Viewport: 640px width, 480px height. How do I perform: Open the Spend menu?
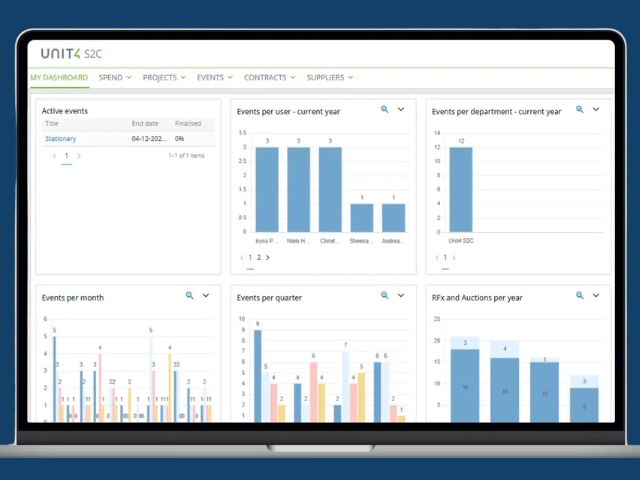(x=115, y=77)
